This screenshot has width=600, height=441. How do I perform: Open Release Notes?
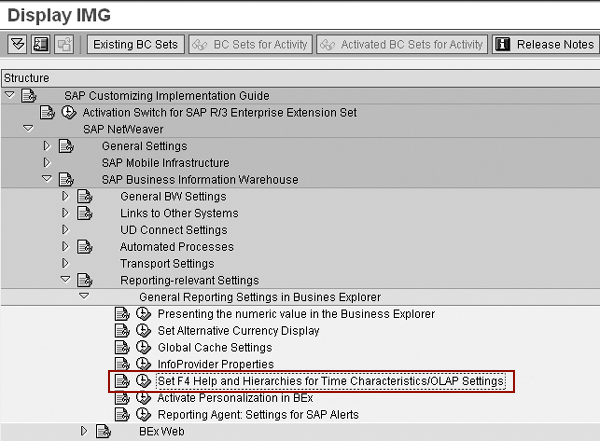coord(546,44)
